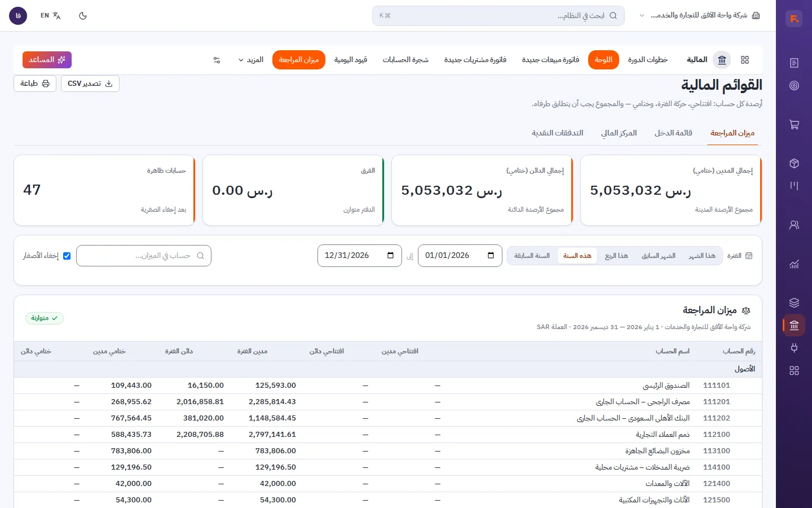Click the vertical bars sidebar icon
This screenshot has height=508, width=812.
tap(794, 186)
